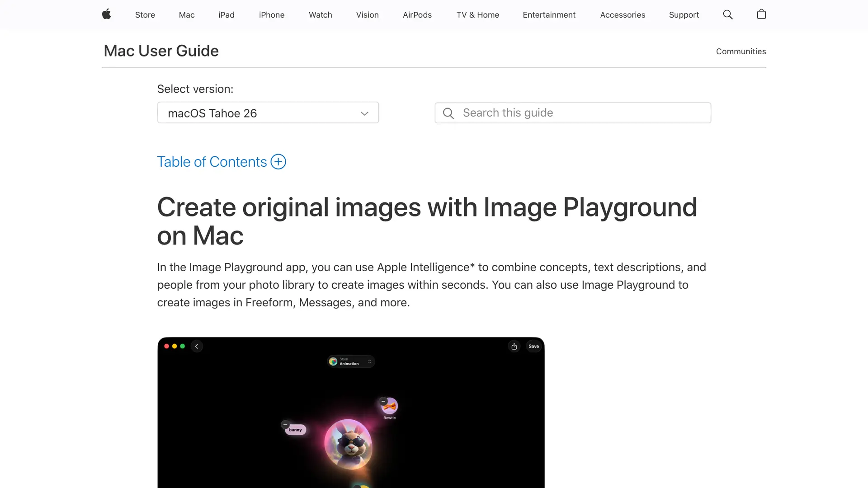The height and width of the screenshot is (488, 868).
Task: Expand Table of Contents plus icon
Action: (x=278, y=162)
